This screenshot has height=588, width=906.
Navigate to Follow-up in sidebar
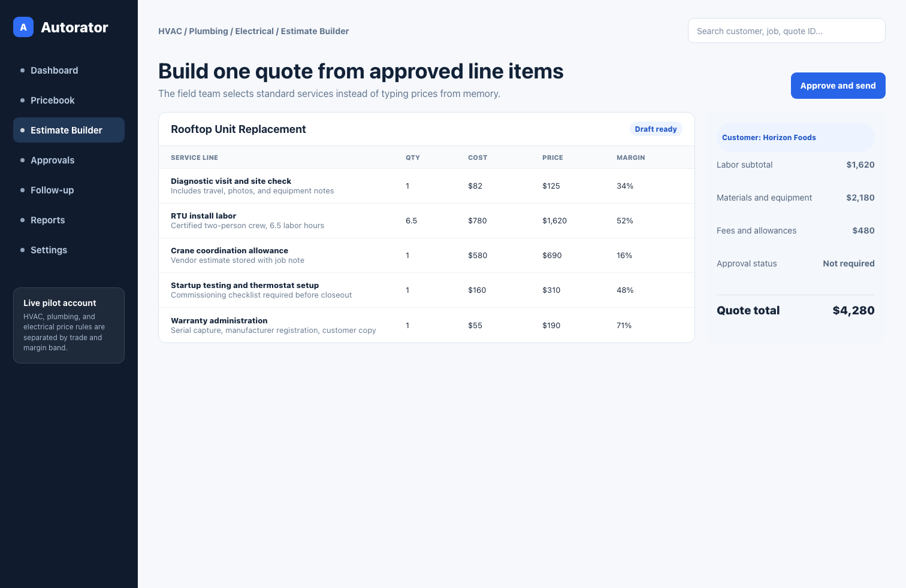[69, 190]
